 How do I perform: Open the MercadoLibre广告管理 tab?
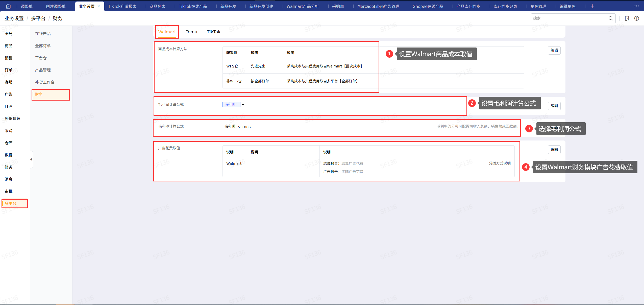click(378, 6)
